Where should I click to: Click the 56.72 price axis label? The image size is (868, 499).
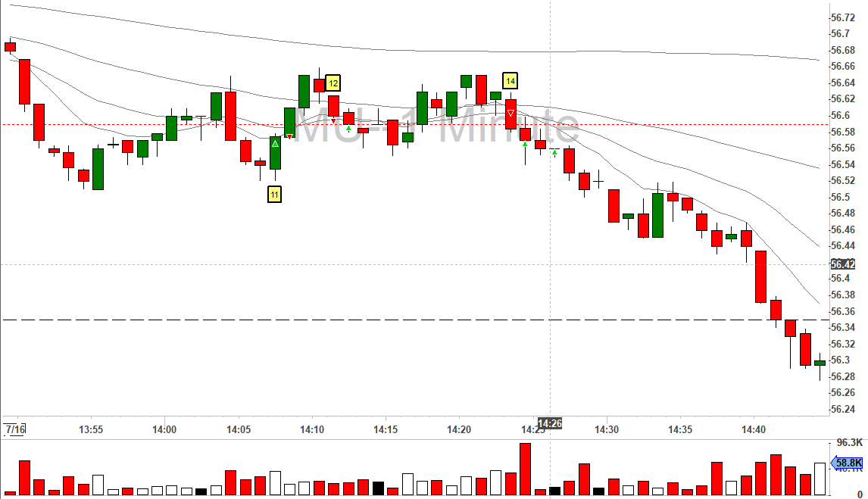(843, 17)
